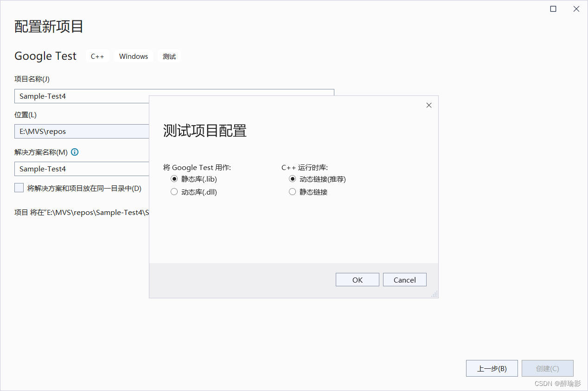This screenshot has height=391, width=588.
Task: Click the 创建(C) button
Action: coord(548,369)
